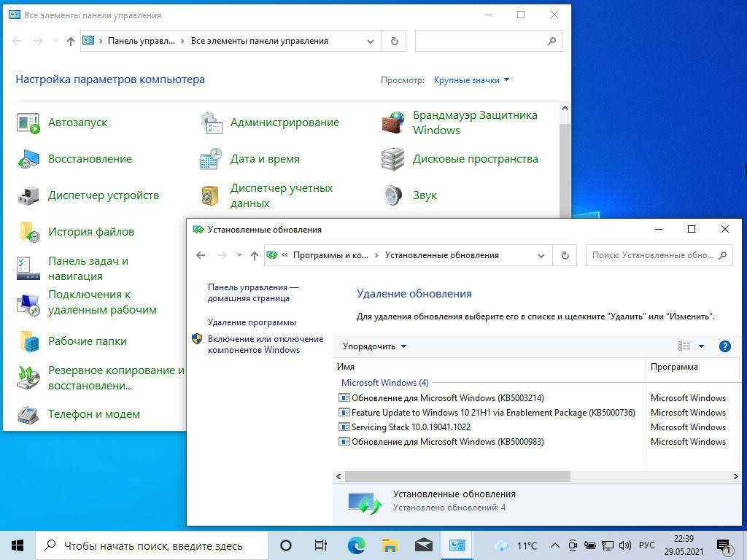Click the Дисковые пространства icon
747x560 pixels.
tap(393, 159)
